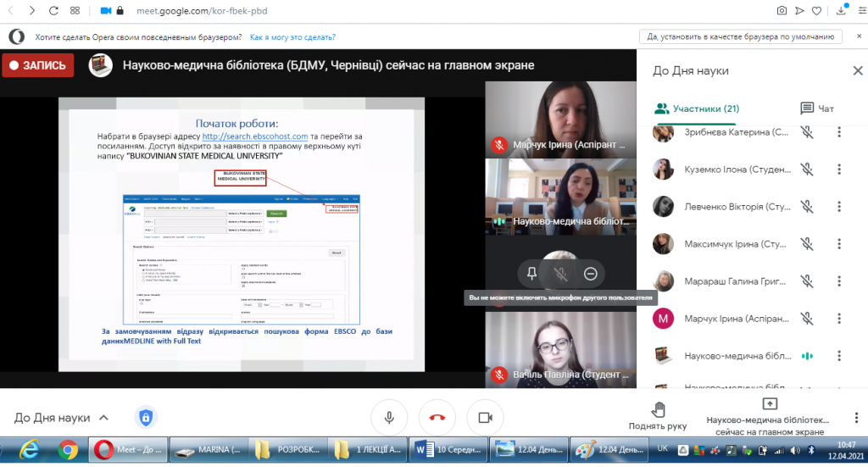Image resolution: width=868 pixels, height=467 pixels.
Task: Click the blue shield host controls icon
Action: click(x=146, y=417)
